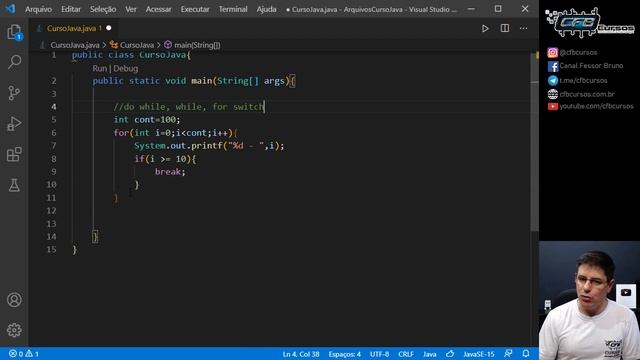Open the Testing flask view
Screen dimensions: 640x360
[x=14, y=185]
